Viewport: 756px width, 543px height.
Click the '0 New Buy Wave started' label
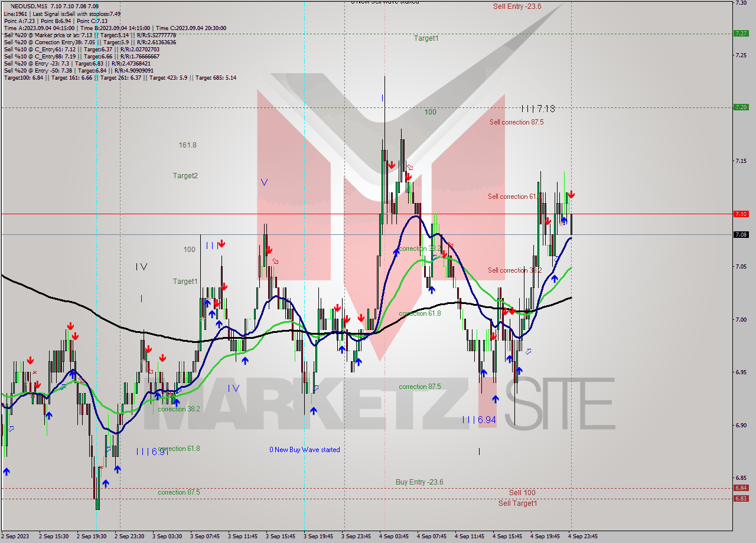(305, 450)
